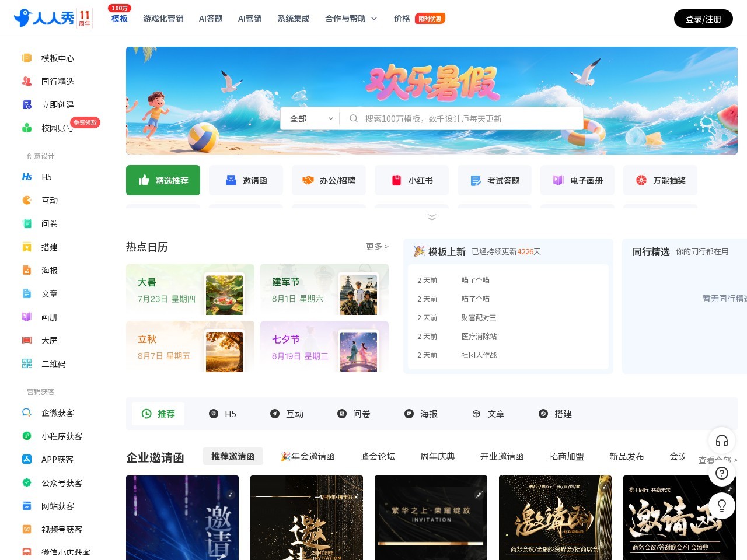Open the 电子画册 category
The image size is (747, 560).
(x=577, y=180)
